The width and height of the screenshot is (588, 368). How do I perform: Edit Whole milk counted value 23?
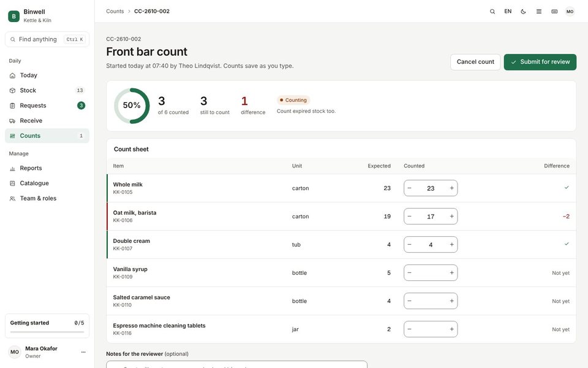coord(431,188)
